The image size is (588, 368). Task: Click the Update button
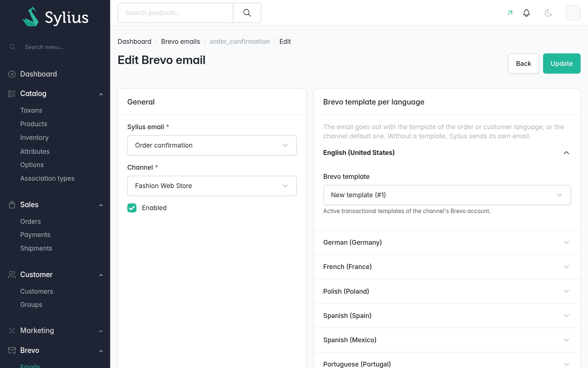point(562,64)
